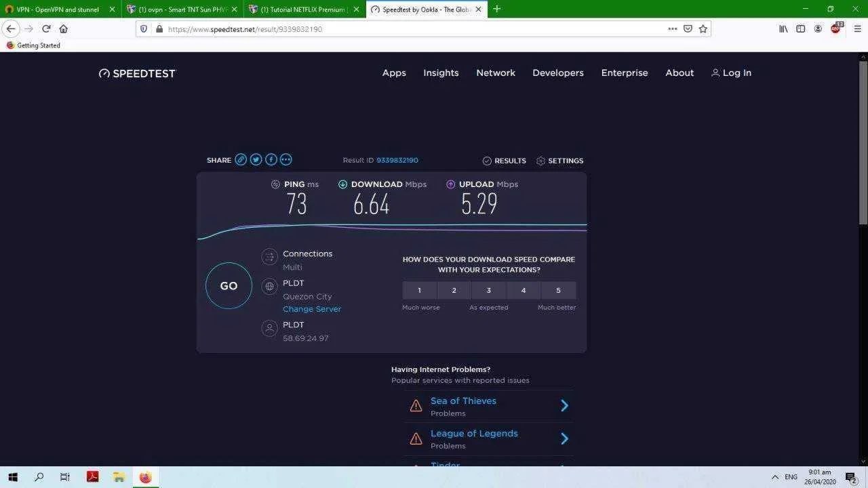
Task: Reload the current Speedtest page
Action: pyautogui.click(x=46, y=29)
